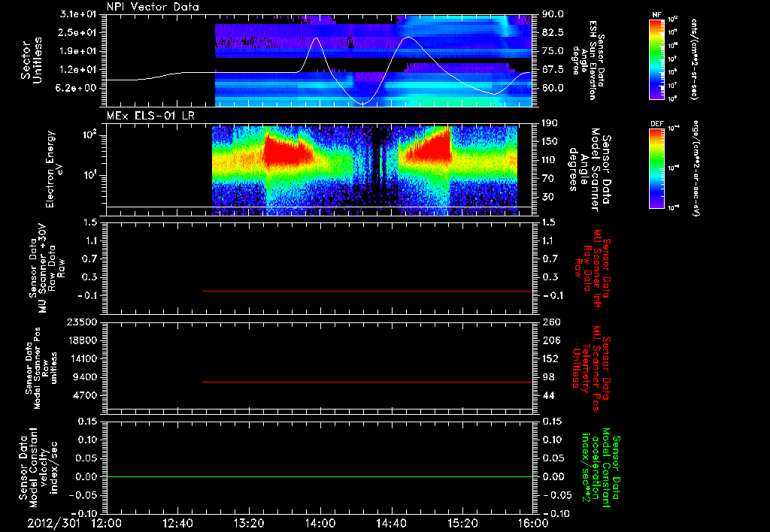Click the 9400 scanner position tick
The width and height of the screenshot is (770, 532).
click(x=86, y=377)
